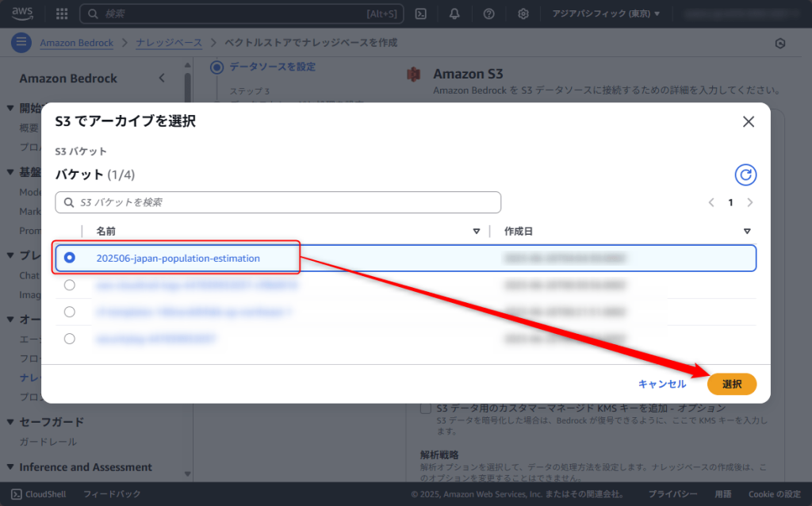Collapse the プレ sidebar section

click(10, 255)
